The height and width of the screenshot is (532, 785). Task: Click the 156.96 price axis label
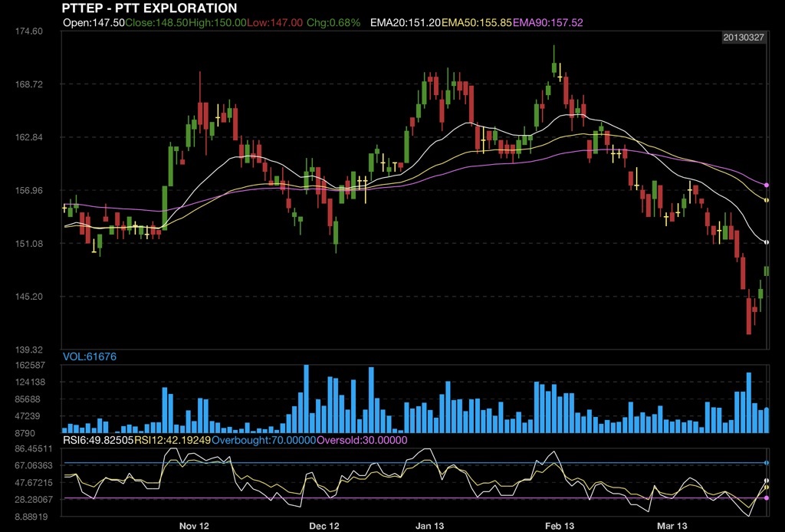29,191
